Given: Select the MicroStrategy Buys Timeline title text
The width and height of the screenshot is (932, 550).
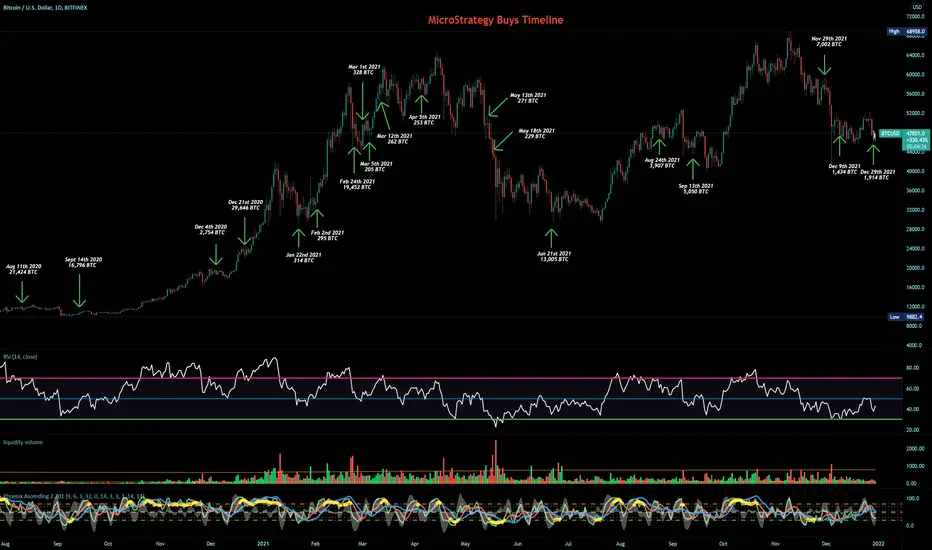Looking at the screenshot, I should point(495,20).
